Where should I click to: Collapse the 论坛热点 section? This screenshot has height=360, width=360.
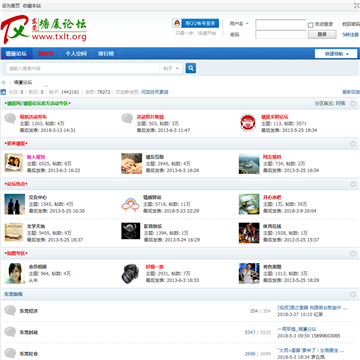[353, 184]
